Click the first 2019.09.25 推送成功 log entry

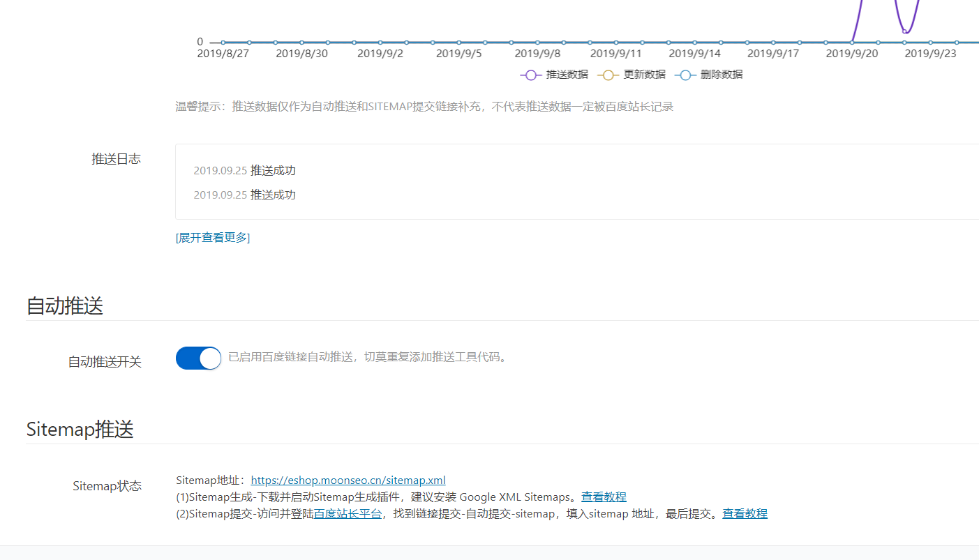[245, 171]
